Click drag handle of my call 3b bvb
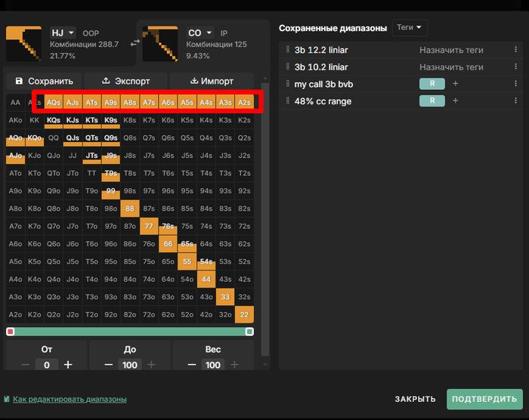 288,84
